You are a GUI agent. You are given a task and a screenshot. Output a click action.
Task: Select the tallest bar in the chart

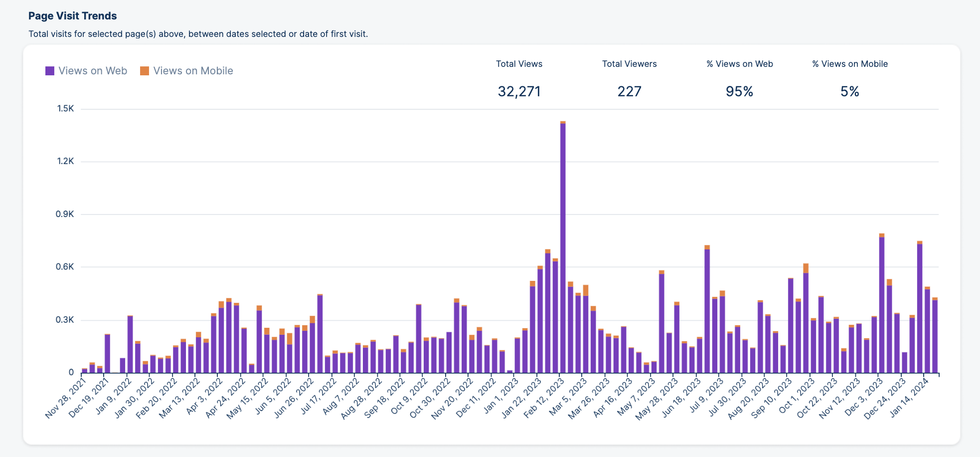click(x=563, y=249)
